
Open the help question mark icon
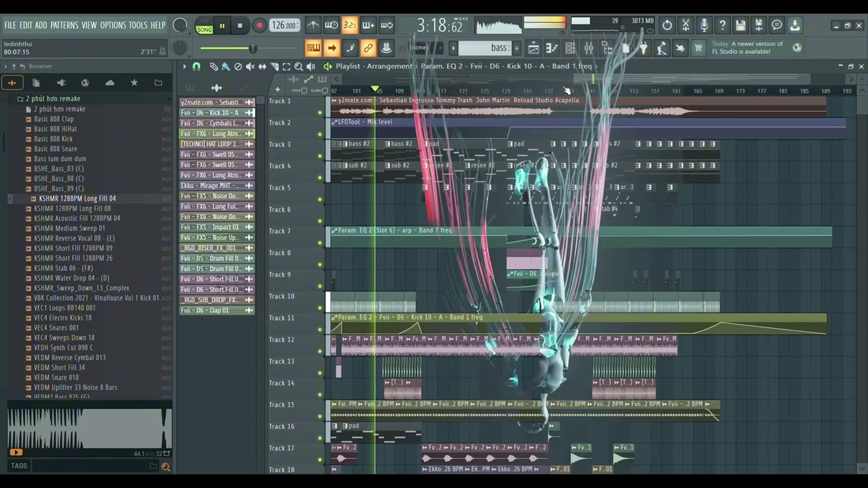click(x=722, y=26)
